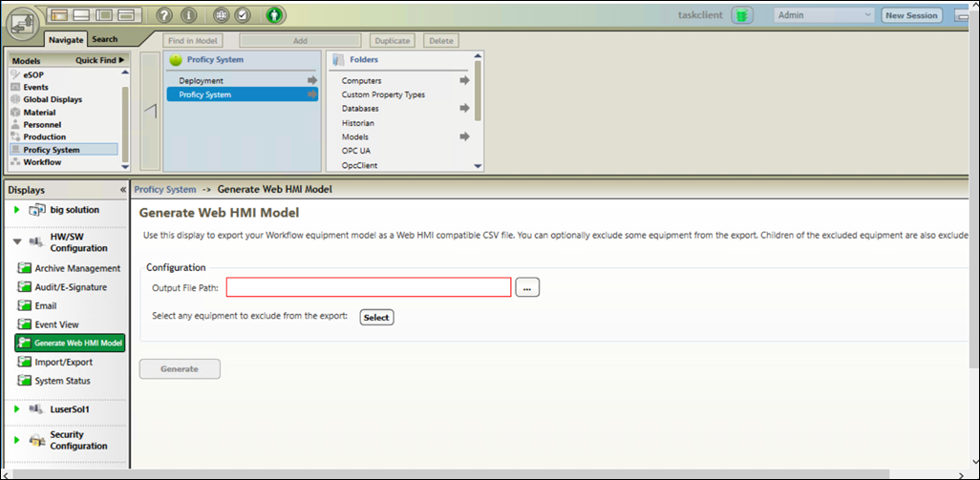The width and height of the screenshot is (980, 480).
Task: Switch to the Search tab
Action: click(105, 39)
